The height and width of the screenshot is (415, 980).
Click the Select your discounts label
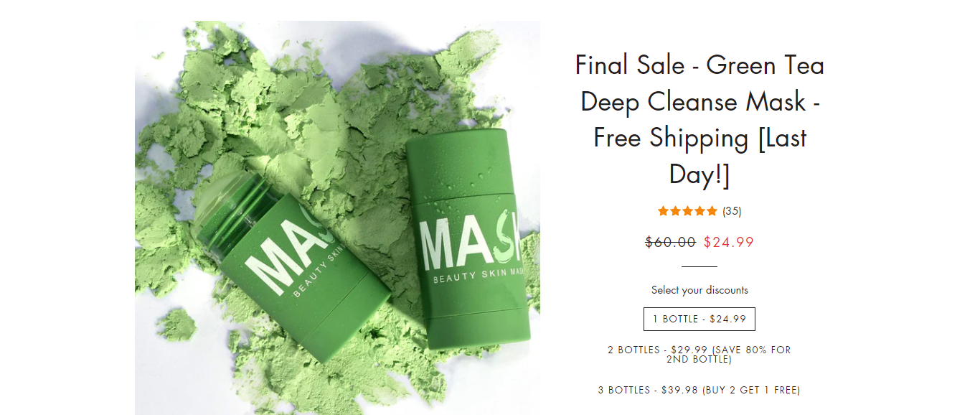click(699, 290)
